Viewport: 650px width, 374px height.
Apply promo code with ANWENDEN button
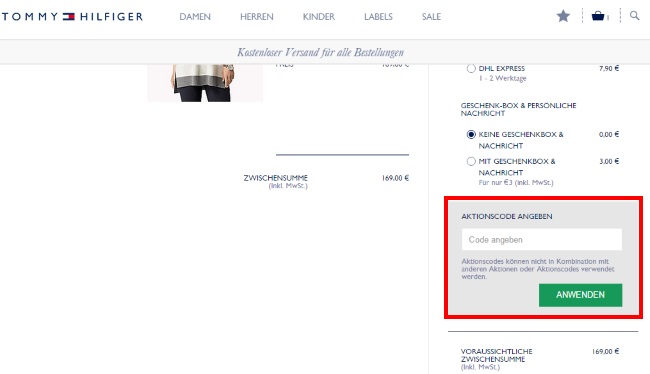(580, 295)
